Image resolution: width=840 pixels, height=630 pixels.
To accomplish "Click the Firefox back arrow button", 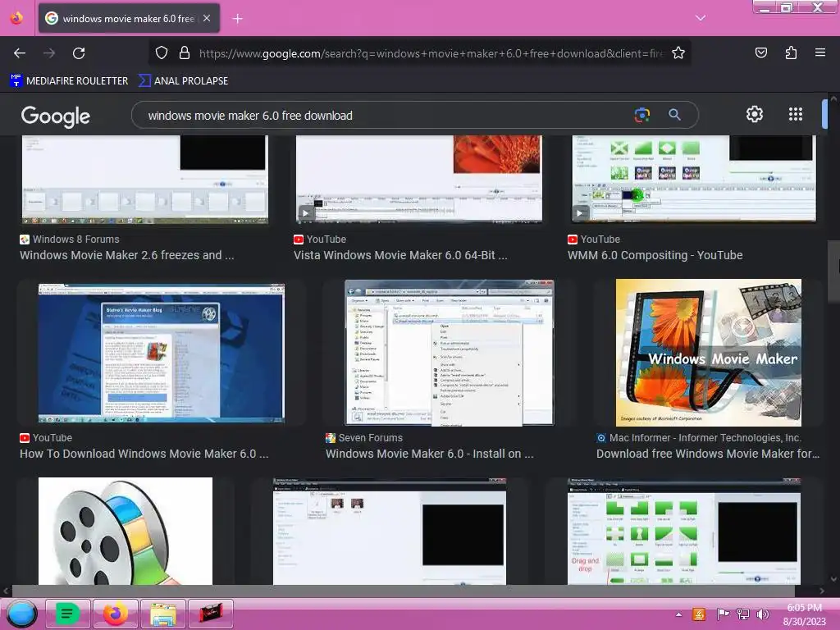I will tap(20, 53).
